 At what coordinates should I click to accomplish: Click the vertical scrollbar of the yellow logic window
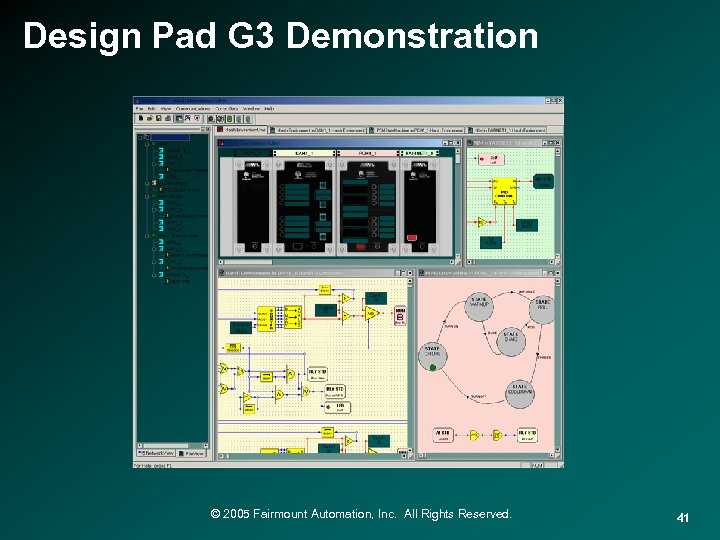[410, 366]
